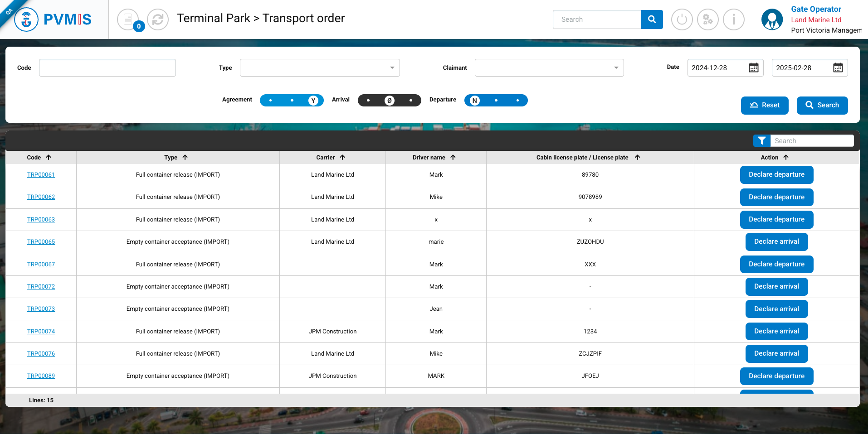Click the blue magnifier search icon
868x434 pixels.
click(652, 19)
